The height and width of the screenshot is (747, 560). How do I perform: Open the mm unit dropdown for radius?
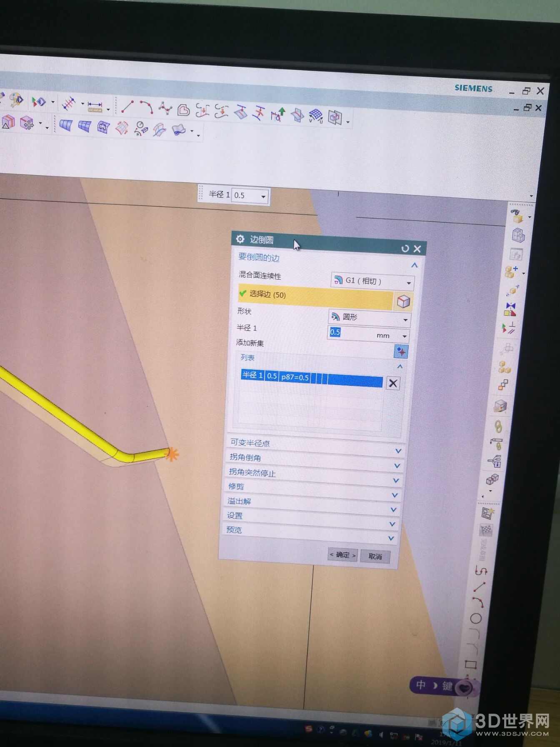click(404, 336)
